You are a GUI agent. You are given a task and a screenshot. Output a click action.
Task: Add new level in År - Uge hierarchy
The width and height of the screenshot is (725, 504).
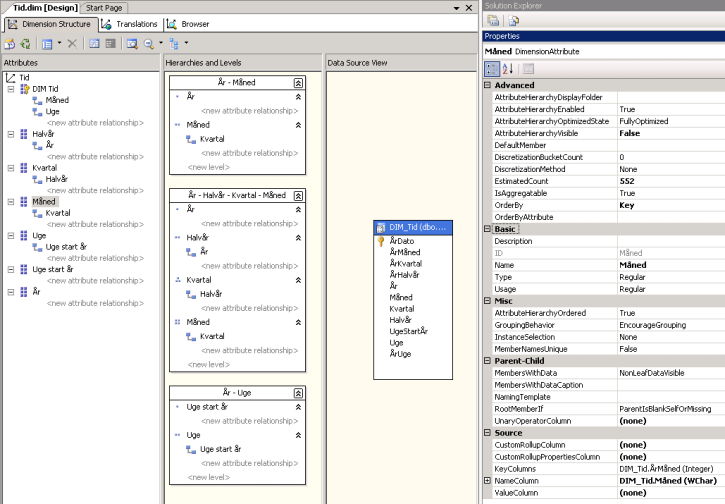coord(209,477)
